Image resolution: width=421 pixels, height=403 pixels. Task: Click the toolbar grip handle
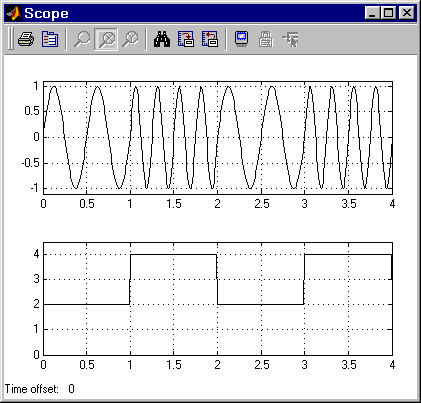tap(10, 39)
